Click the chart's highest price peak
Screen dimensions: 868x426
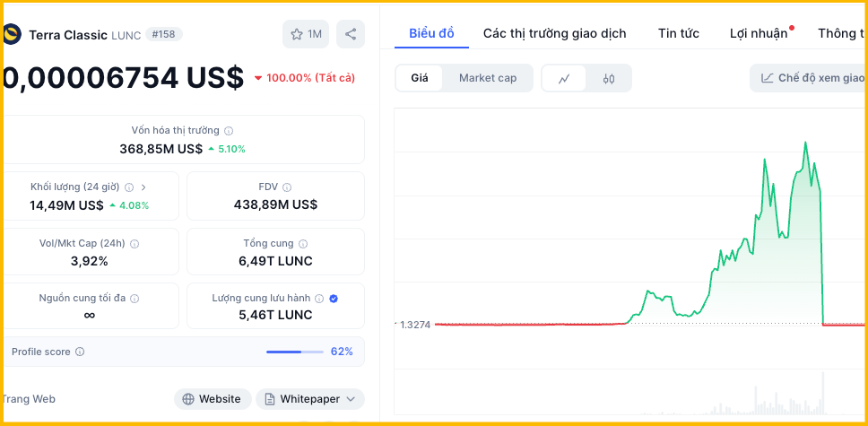pos(805,143)
